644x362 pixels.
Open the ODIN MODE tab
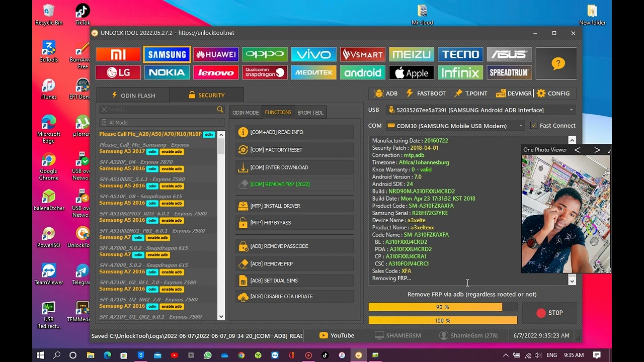pos(246,113)
